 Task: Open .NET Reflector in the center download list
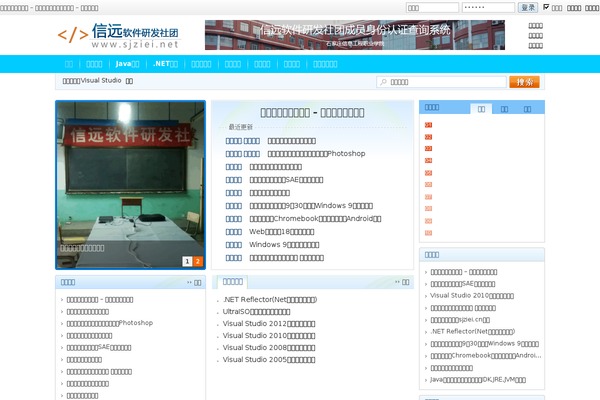(270, 299)
